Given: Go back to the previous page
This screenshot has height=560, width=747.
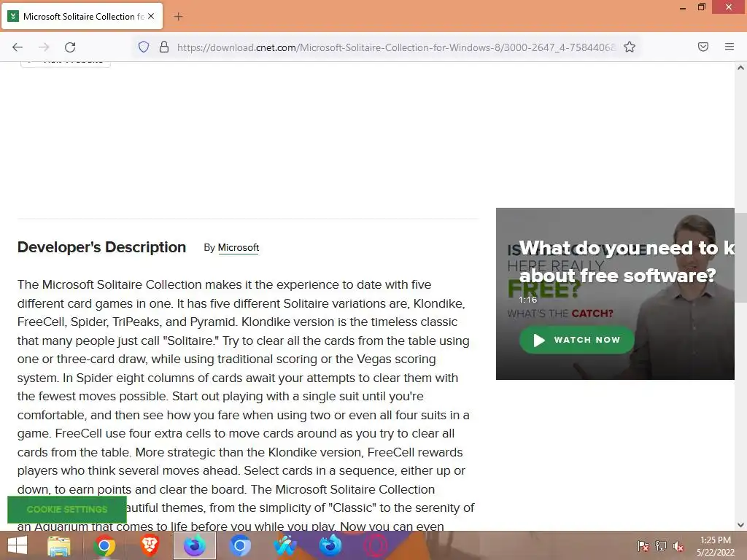Looking at the screenshot, I should (x=18, y=47).
